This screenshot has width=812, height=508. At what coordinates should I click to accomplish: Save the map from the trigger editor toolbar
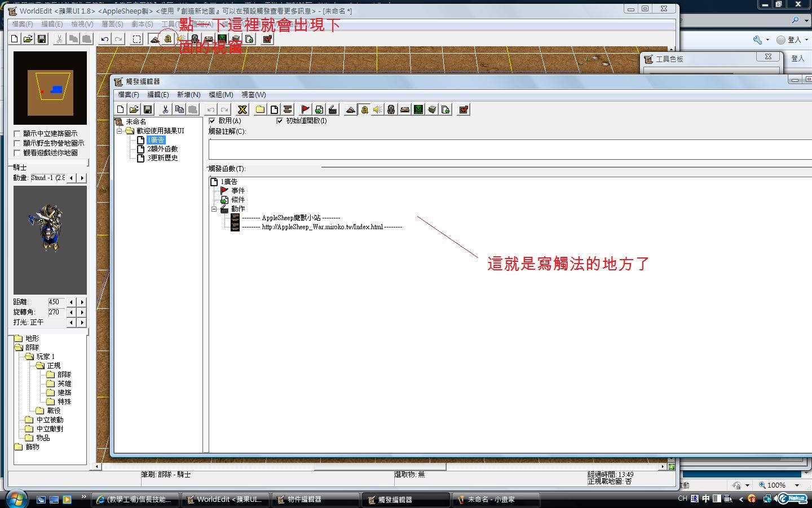148,110
